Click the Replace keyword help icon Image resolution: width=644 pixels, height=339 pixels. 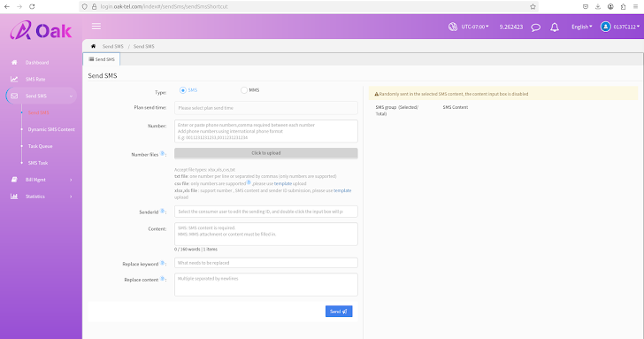pyautogui.click(x=162, y=263)
